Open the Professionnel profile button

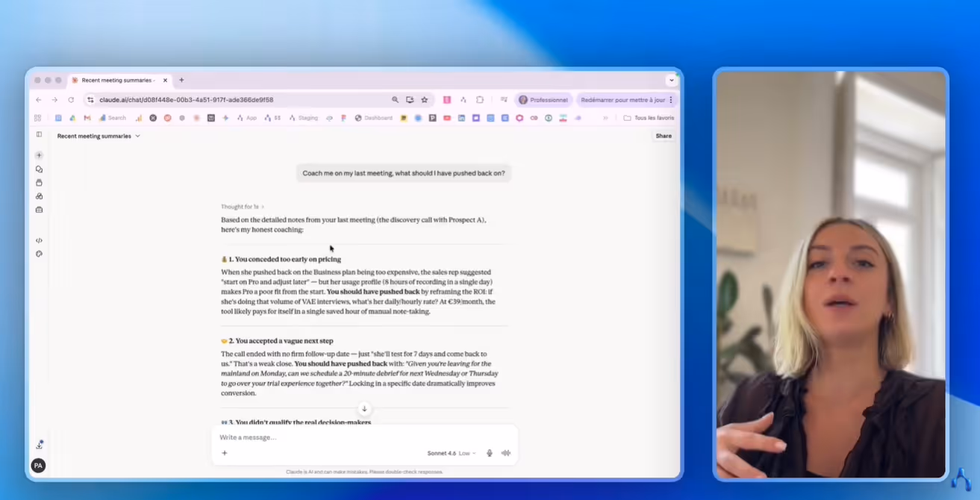pos(543,99)
